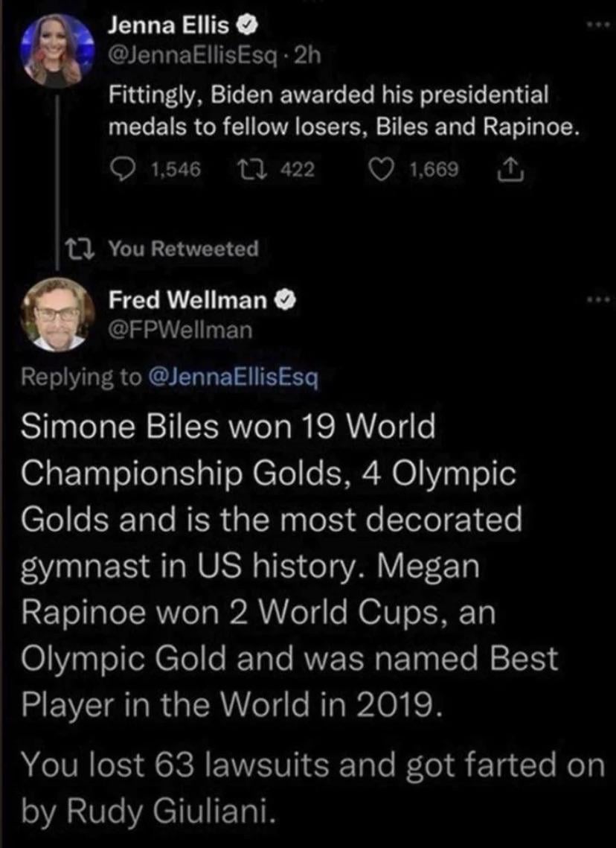The height and width of the screenshot is (848, 616).
Task: Click the verified badge beside Fred Wellman
Action: pos(286,300)
